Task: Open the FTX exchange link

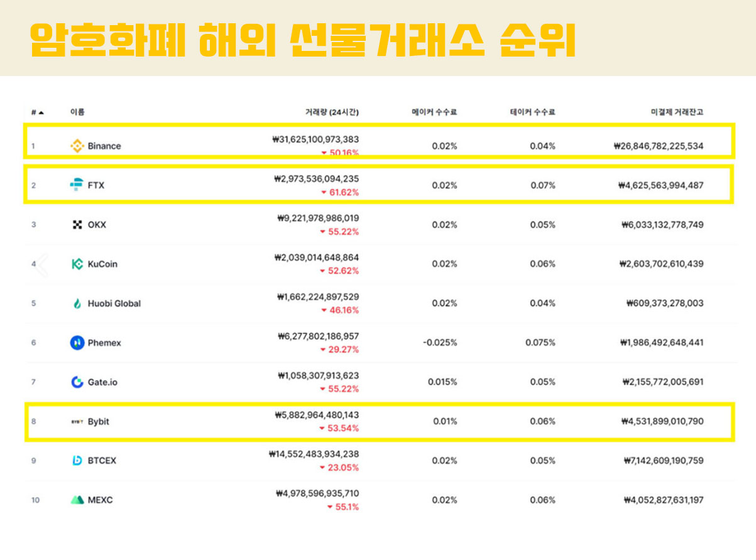Action: (96, 185)
